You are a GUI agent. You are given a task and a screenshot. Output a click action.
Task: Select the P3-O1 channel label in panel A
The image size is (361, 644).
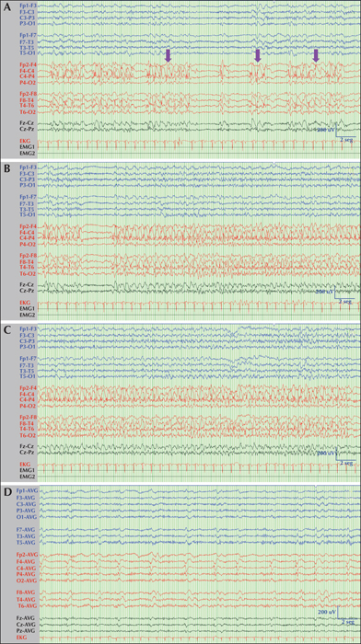pyautogui.click(x=28, y=24)
